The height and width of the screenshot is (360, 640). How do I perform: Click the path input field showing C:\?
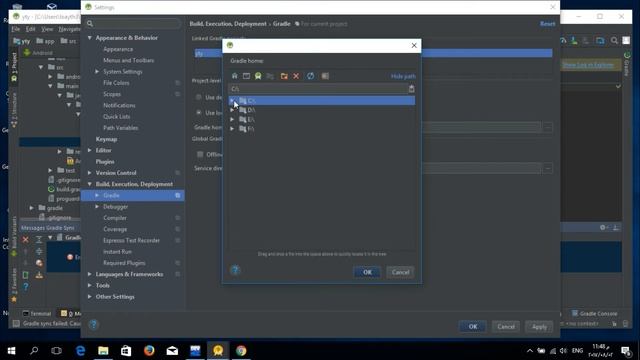coord(318,89)
